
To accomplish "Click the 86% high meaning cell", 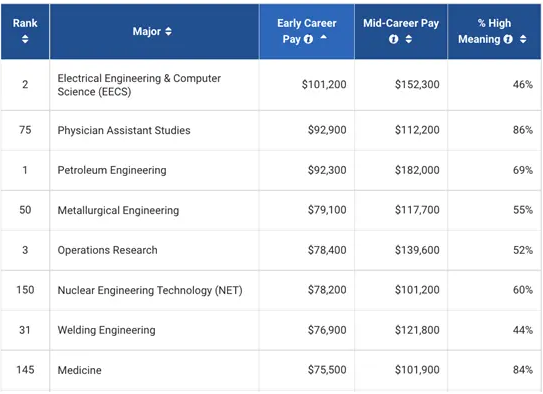I will [x=523, y=130].
